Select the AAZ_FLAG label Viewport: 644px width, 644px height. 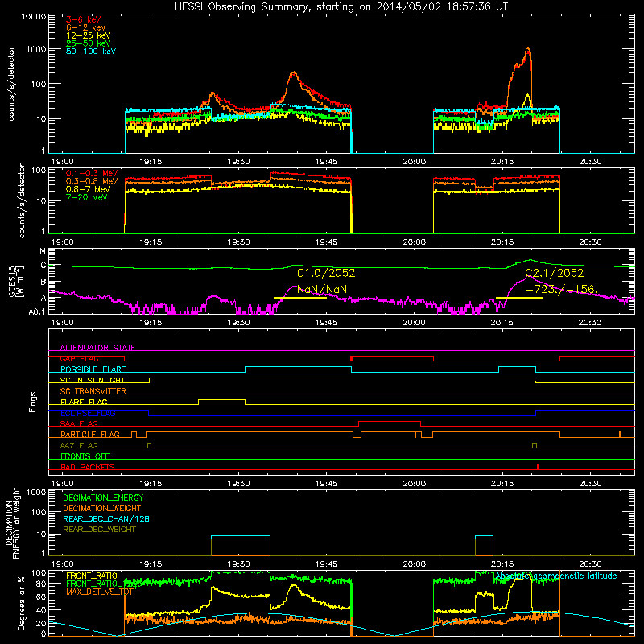(79, 445)
